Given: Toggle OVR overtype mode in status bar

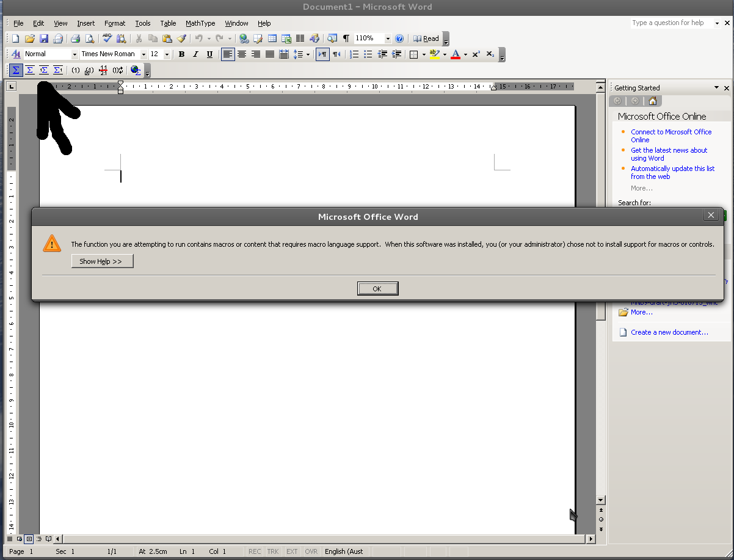Looking at the screenshot, I should pos(311,551).
